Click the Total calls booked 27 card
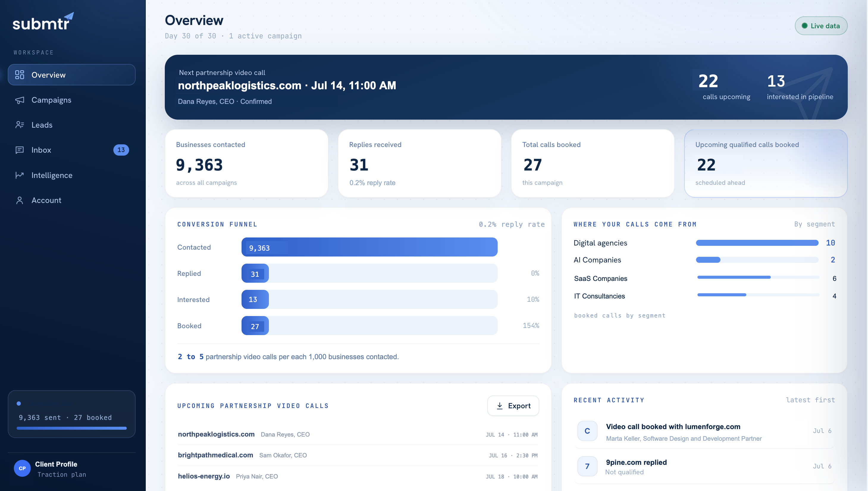868x491 pixels. (x=593, y=164)
